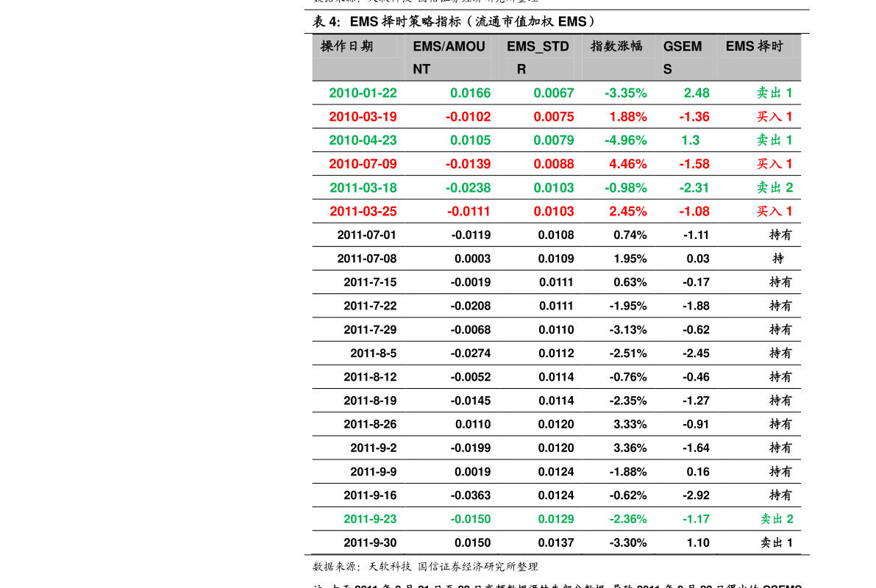Click the EMS_STDR column header

[x=538, y=57]
